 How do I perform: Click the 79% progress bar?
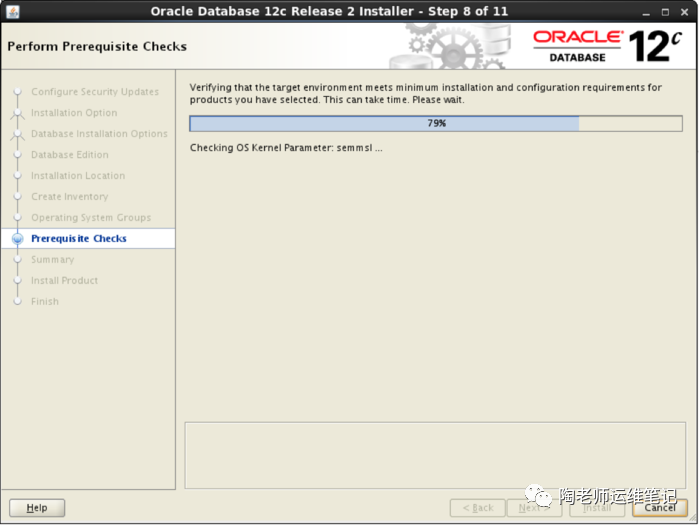[x=436, y=123]
